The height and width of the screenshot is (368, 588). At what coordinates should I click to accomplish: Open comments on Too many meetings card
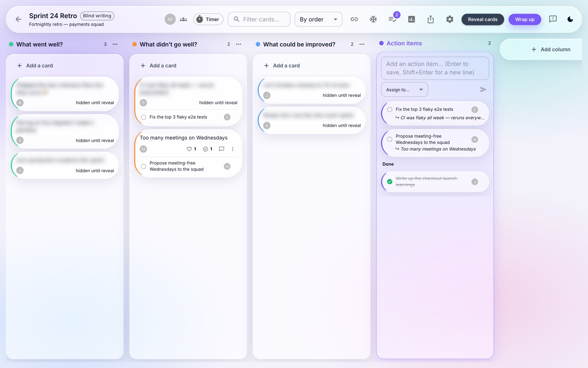point(222,149)
